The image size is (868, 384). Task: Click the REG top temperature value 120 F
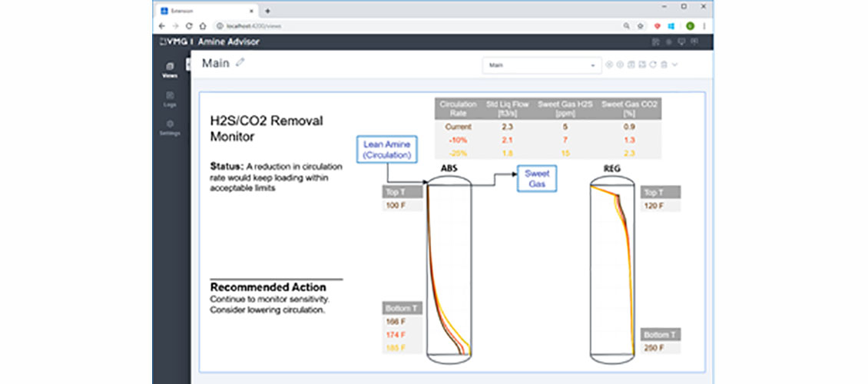[653, 206]
